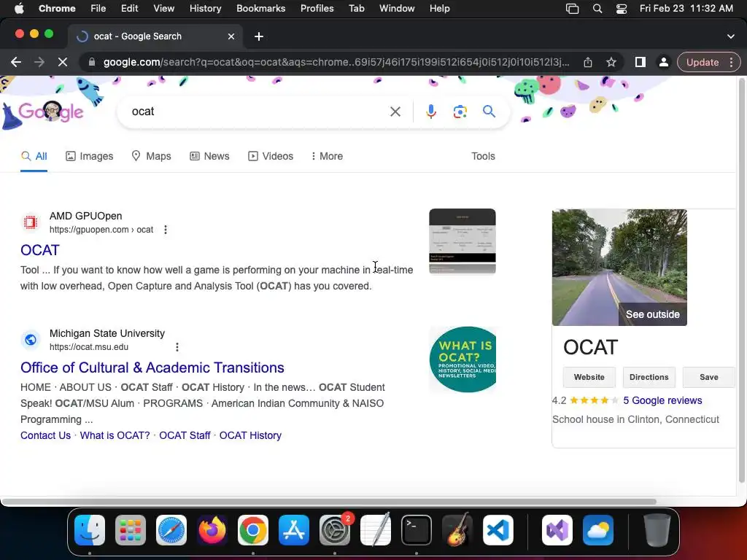747x560 pixels.
Task: Open Terminal from the dock
Action: (417, 530)
